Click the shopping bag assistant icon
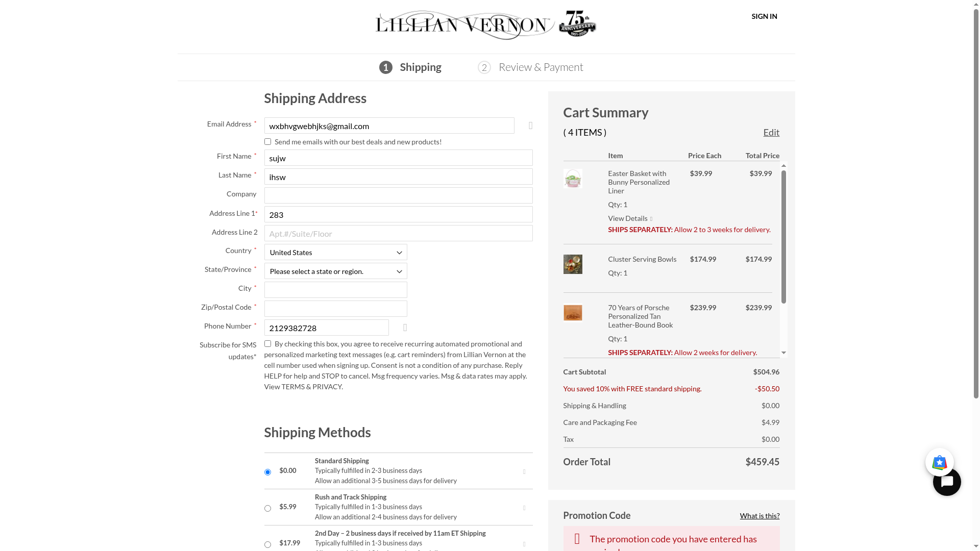980x551 pixels. (x=939, y=462)
